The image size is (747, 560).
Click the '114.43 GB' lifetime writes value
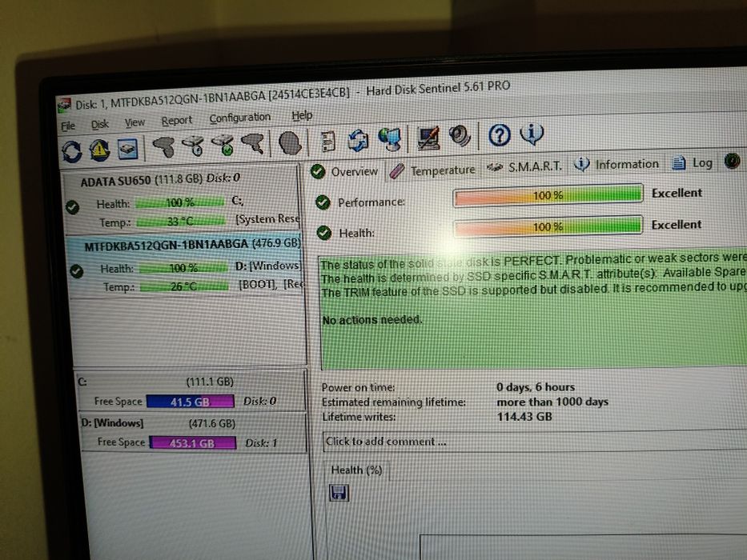click(x=524, y=417)
